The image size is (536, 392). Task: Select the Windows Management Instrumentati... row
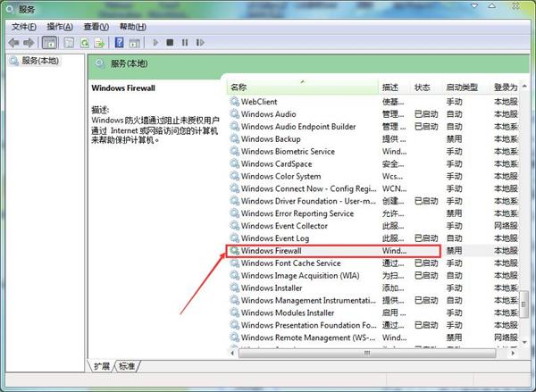coord(373,300)
